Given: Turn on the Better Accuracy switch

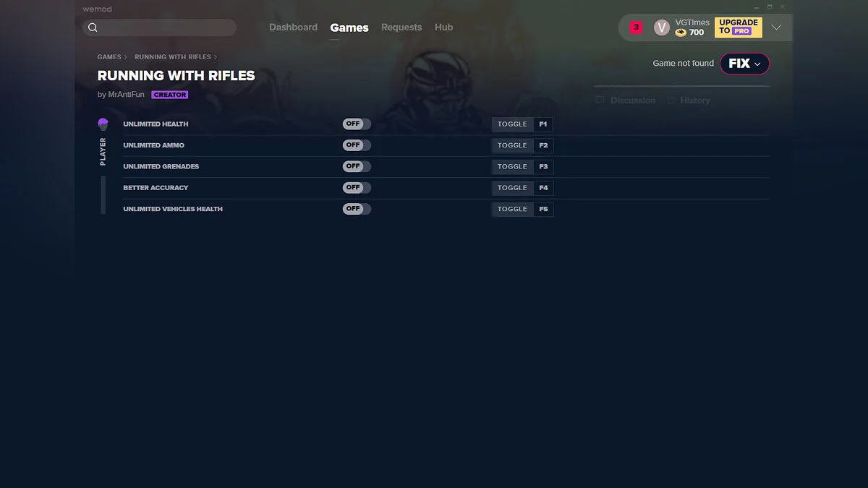Looking at the screenshot, I should pos(357,187).
